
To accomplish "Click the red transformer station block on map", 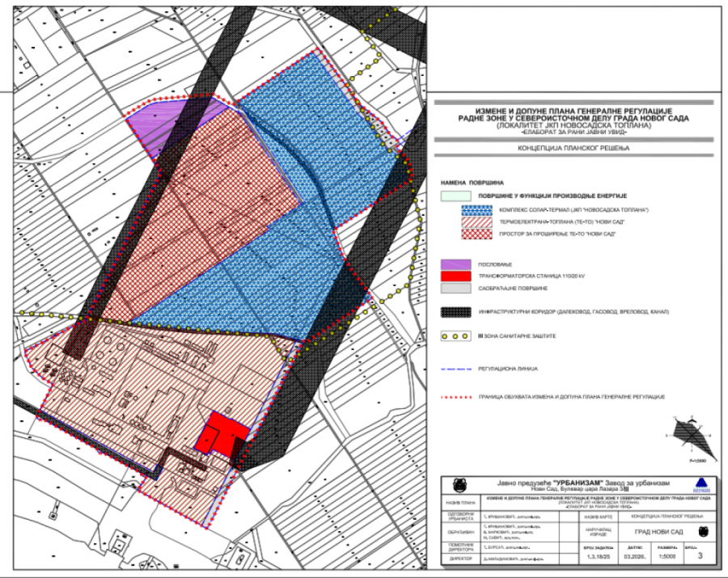I will pos(222,436).
